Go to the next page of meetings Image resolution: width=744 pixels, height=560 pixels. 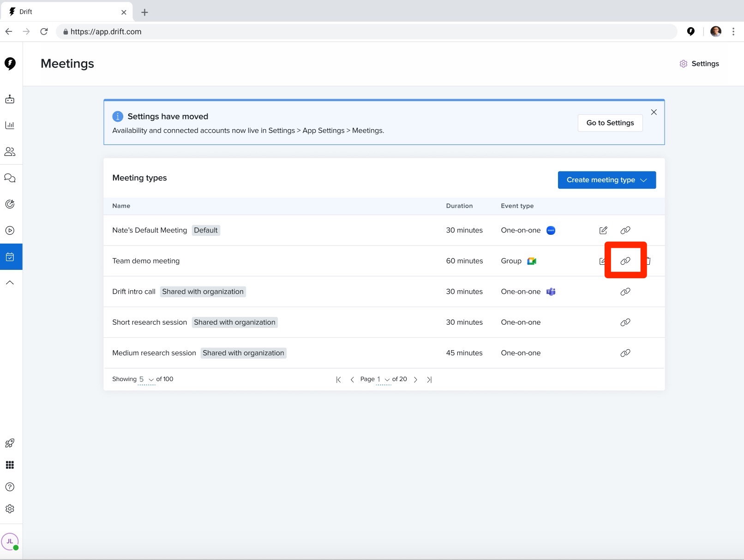point(416,380)
